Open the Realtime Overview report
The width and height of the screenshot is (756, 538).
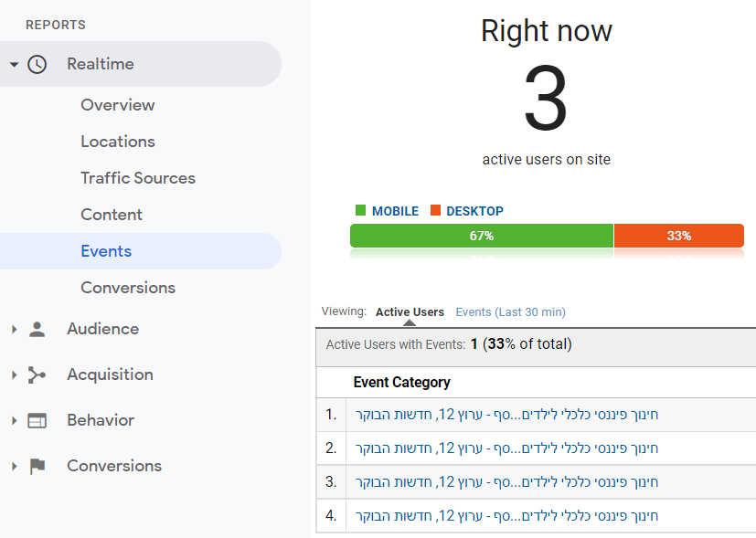click(x=118, y=105)
